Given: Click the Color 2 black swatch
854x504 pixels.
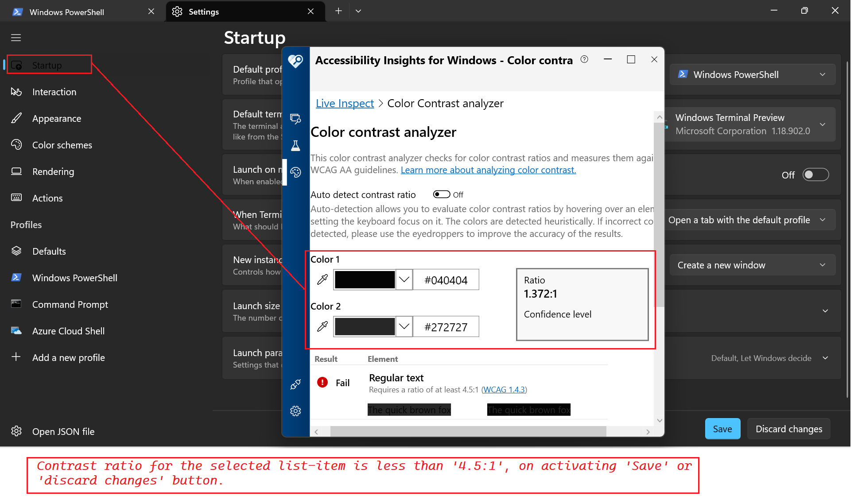Looking at the screenshot, I should (x=364, y=326).
